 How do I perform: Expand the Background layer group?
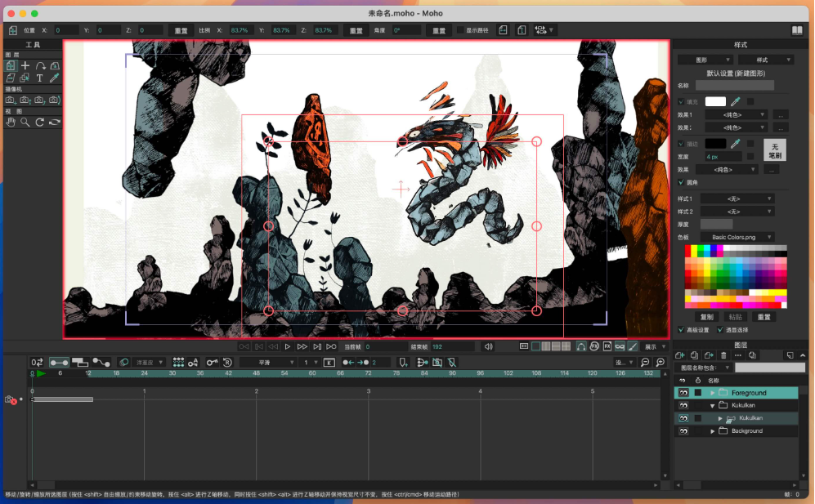(x=713, y=431)
